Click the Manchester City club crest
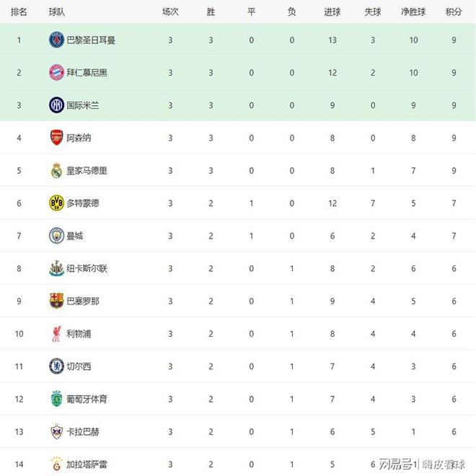The height and width of the screenshot is (476, 476). coord(56,236)
